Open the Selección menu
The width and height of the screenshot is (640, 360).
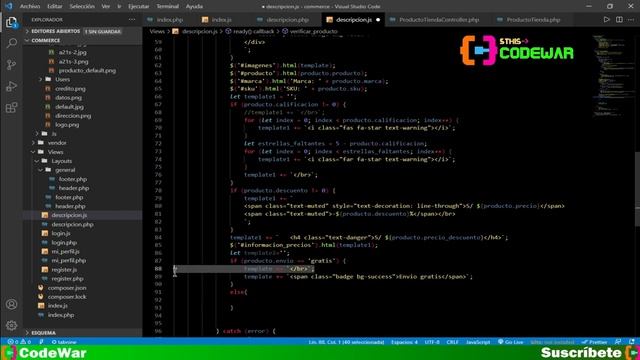pyautogui.click(x=82, y=6)
